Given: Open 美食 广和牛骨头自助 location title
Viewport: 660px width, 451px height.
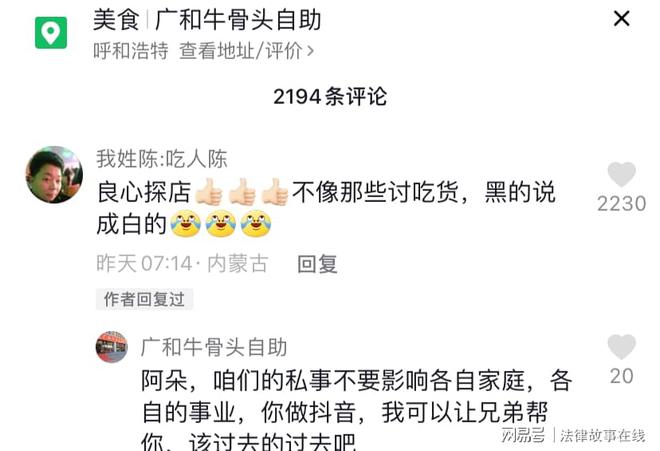Looking at the screenshot, I should tap(207, 20).
